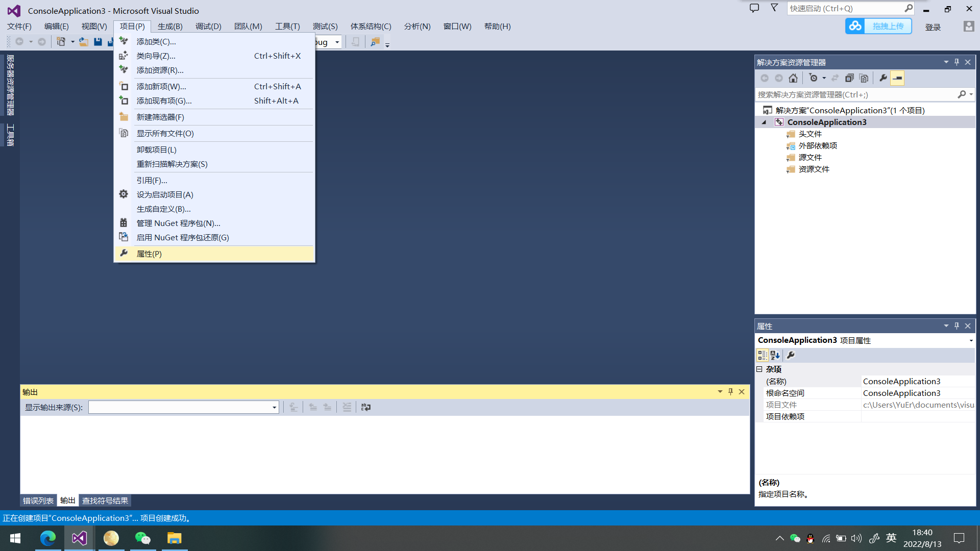Screen dimensions: 980x551
Task: Click the 根命名空间 value field
Action: tap(918, 393)
